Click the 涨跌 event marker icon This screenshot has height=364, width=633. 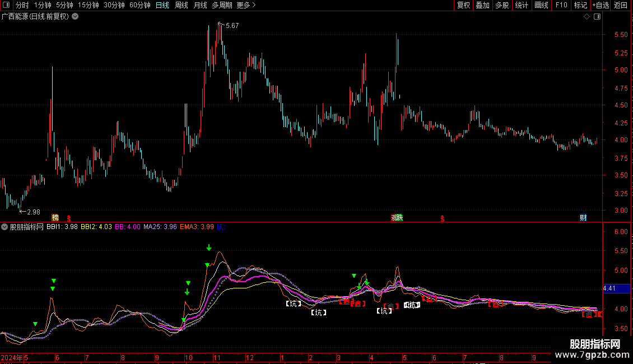(397, 218)
